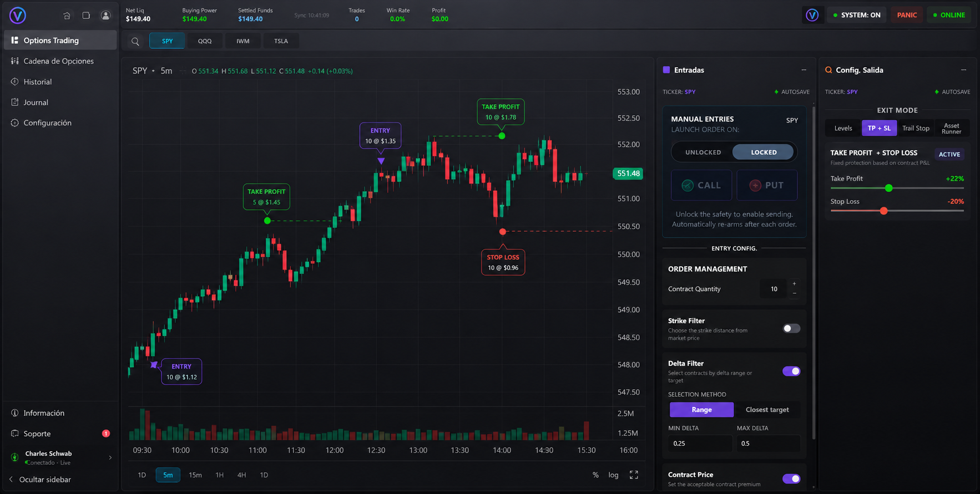Click the green take profit dot at $1.78
Screen dimensions: 980x494
pyautogui.click(x=502, y=136)
